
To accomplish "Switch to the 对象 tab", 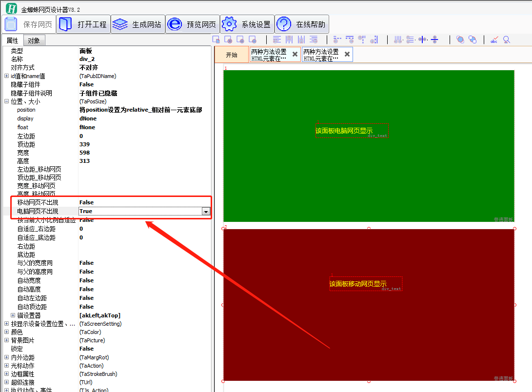I will pos(34,40).
